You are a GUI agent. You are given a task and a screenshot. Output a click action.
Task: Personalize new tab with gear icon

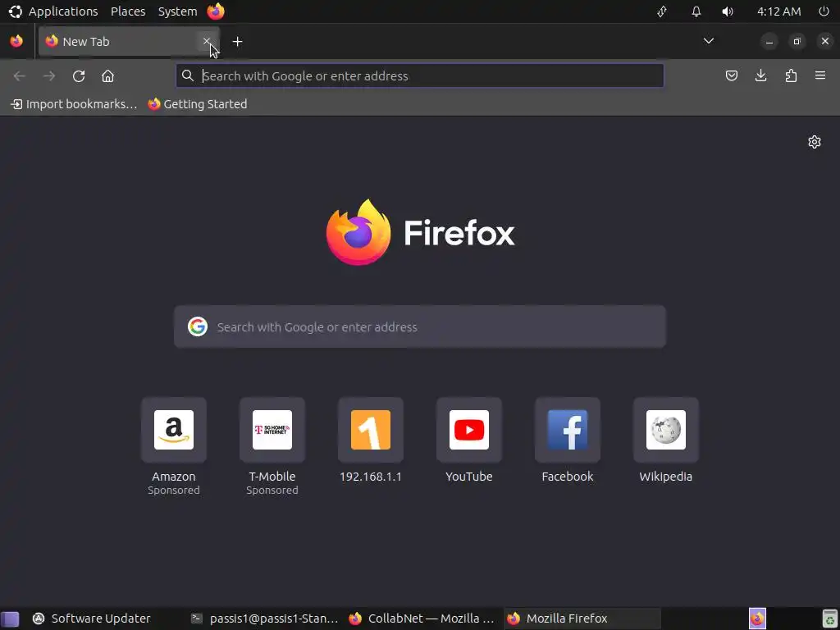pyautogui.click(x=815, y=142)
